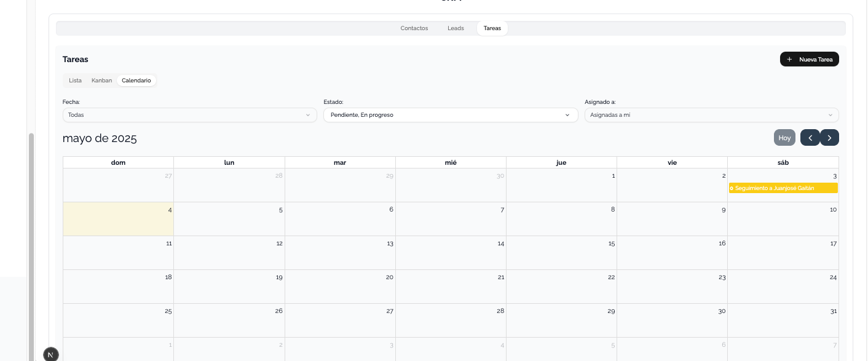Open the round N badge at bottom left
The width and height of the screenshot is (868, 361).
click(x=51, y=354)
